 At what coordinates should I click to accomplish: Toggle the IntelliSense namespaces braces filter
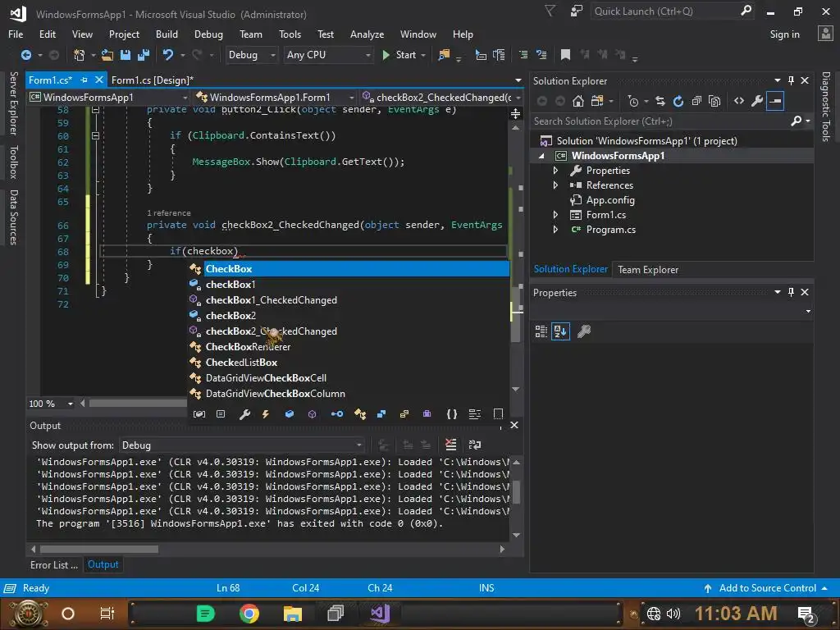[452, 414]
